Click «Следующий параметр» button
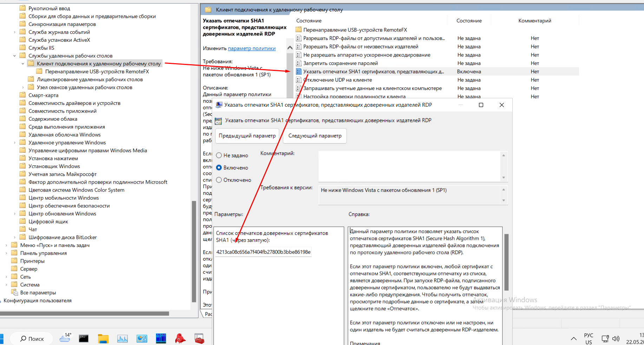Viewport: 644px width, 345px height. coord(315,136)
